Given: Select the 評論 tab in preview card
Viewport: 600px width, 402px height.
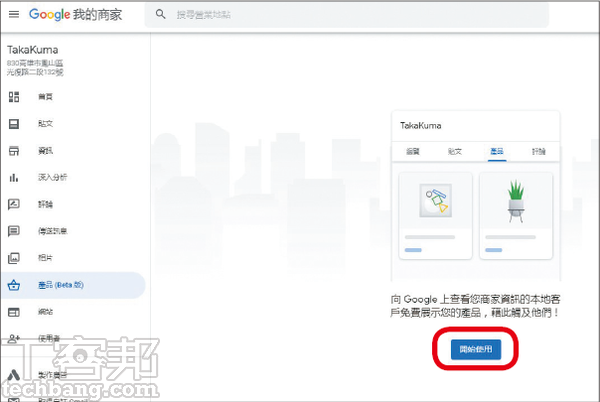Looking at the screenshot, I should coord(539,151).
